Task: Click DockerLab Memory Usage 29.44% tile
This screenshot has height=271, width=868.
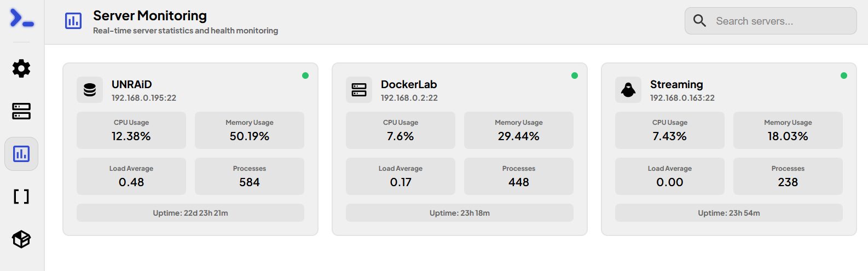Action: (x=518, y=130)
